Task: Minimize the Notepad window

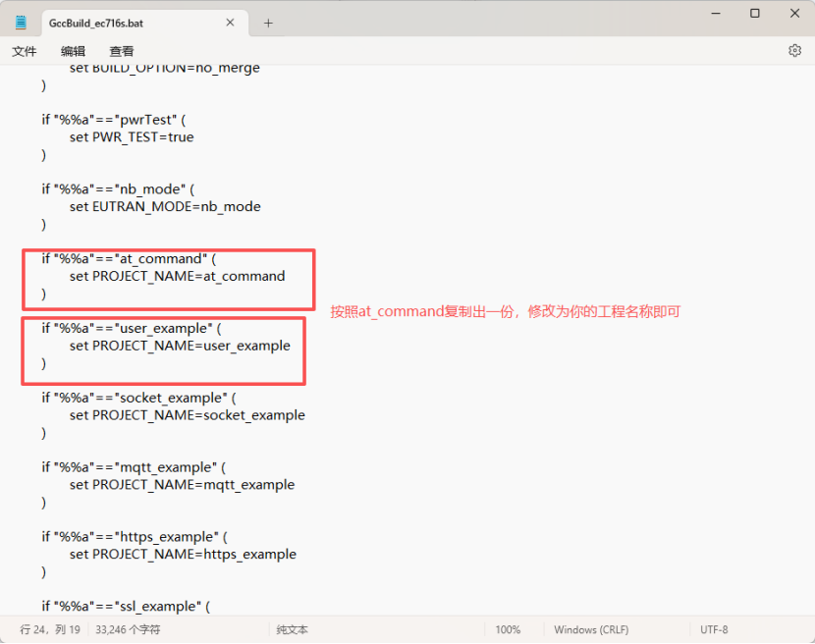Action: click(716, 13)
